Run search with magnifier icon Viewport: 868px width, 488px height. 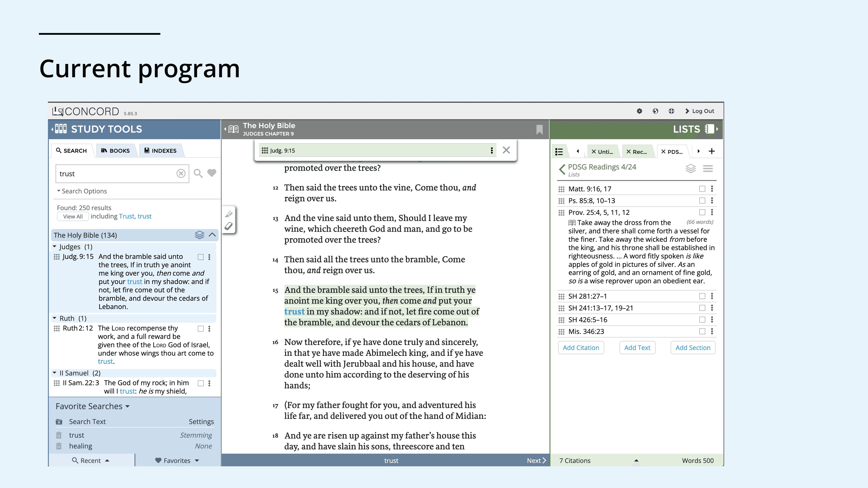click(198, 174)
